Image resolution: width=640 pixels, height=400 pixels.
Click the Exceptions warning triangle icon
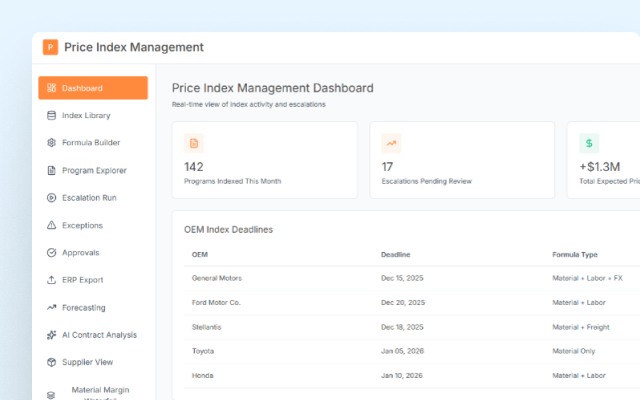click(x=51, y=225)
